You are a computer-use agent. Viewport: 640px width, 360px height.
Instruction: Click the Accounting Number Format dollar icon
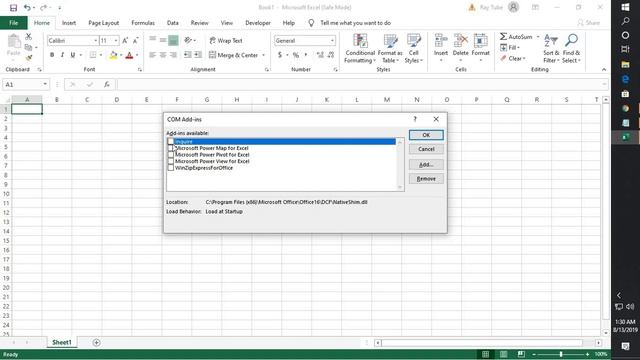[x=280, y=55]
